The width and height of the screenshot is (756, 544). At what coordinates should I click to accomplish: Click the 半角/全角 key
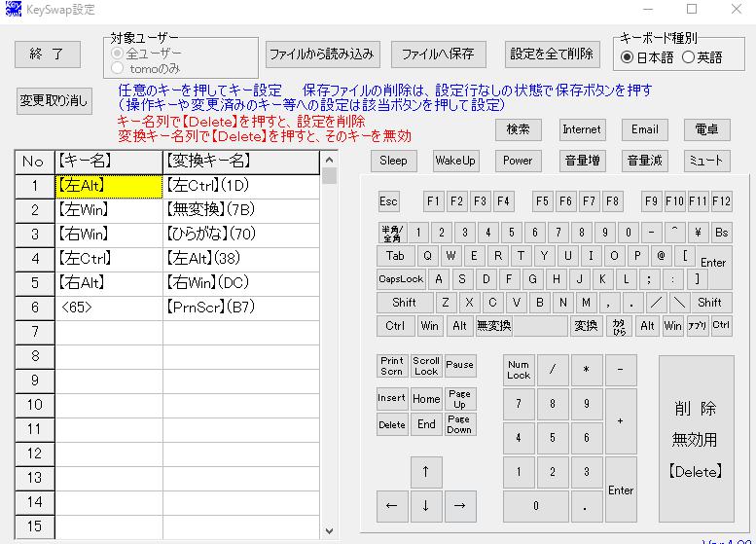click(x=392, y=233)
